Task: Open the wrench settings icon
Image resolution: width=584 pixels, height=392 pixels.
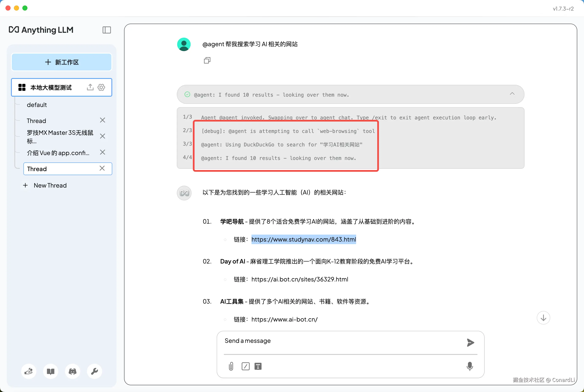Action: click(x=95, y=372)
